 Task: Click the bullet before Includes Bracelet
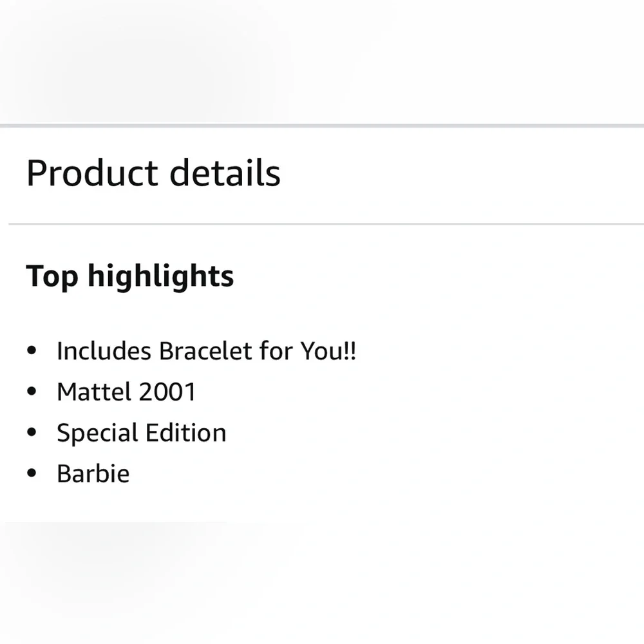click(32, 352)
